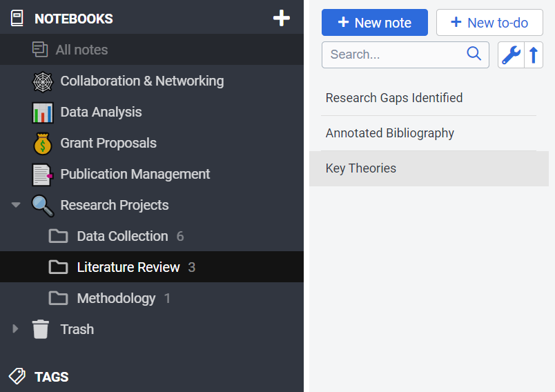Click the magnifying glass Research Projects icon
The image size is (555, 392).
tap(43, 206)
